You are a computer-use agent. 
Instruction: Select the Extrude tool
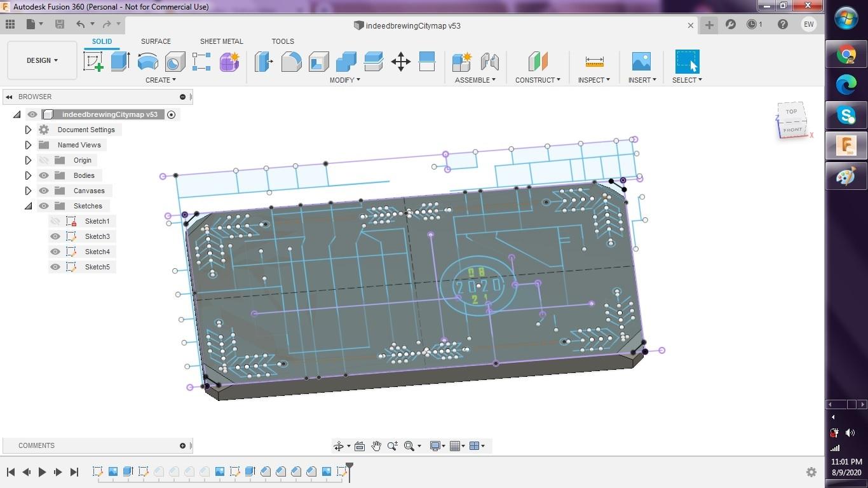[x=120, y=62]
